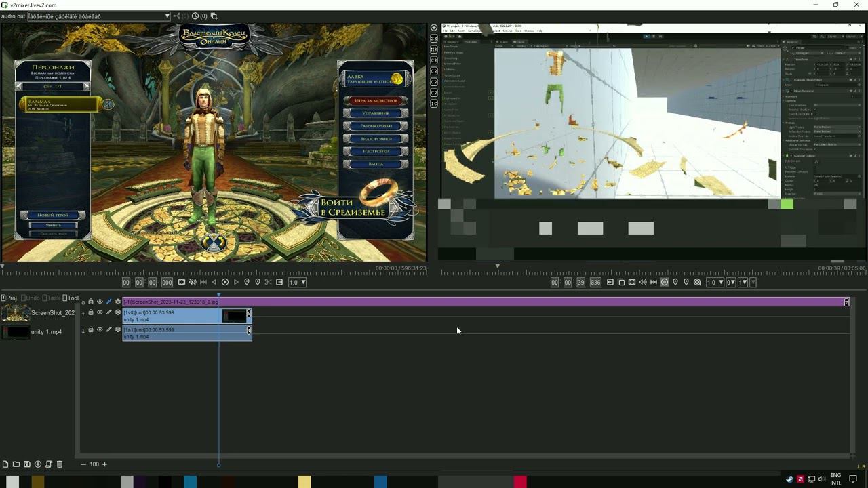The width and height of the screenshot is (868, 488).
Task: Click the trash delete icon at bottom left
Action: click(60, 464)
